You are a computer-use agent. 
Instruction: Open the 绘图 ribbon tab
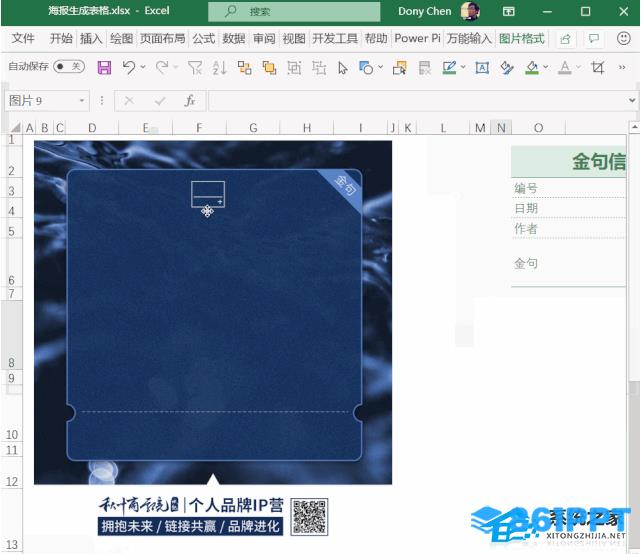[x=121, y=39]
